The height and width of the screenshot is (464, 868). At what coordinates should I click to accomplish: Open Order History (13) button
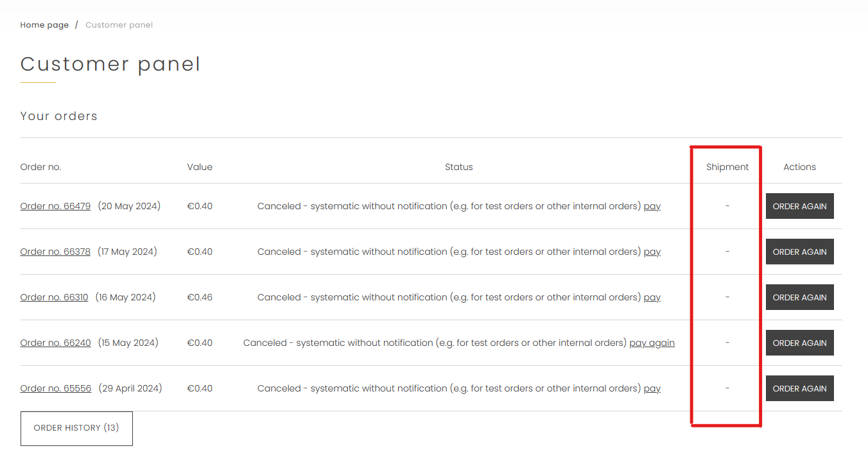coord(76,428)
